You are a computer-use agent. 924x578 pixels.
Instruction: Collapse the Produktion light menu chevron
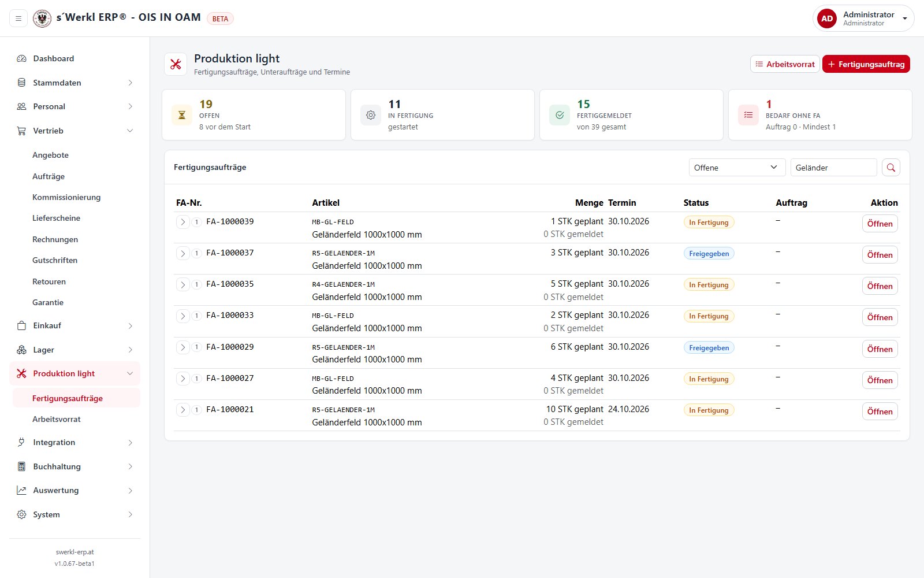tap(130, 373)
